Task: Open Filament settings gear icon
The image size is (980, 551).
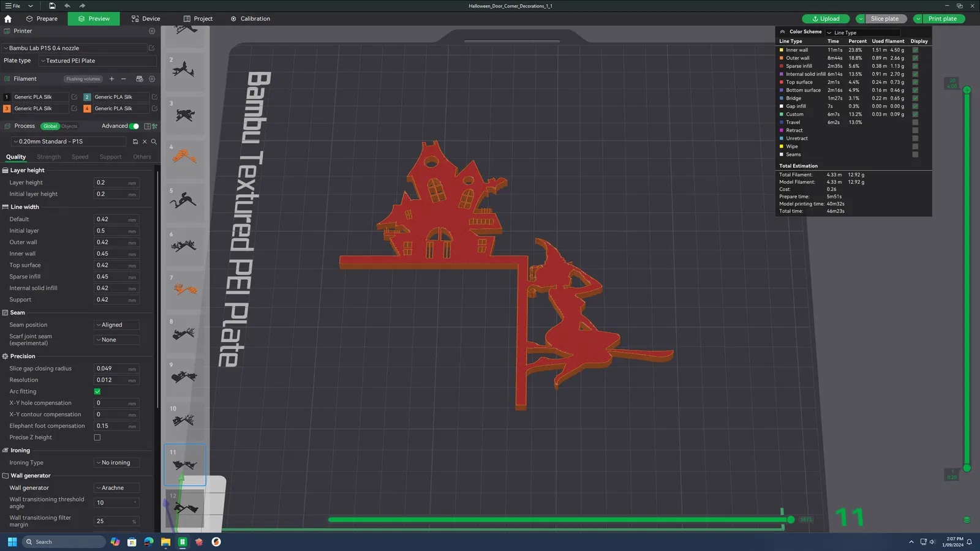Action: 152,79
